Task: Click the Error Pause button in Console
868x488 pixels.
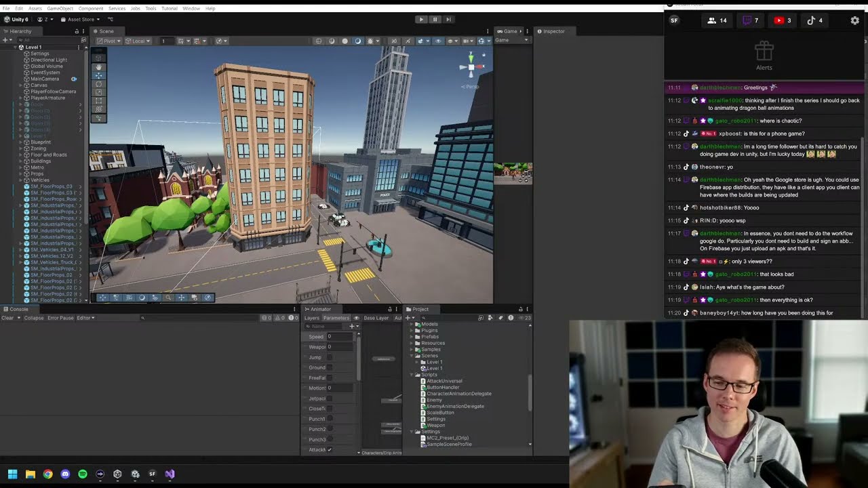Action: (x=60, y=318)
